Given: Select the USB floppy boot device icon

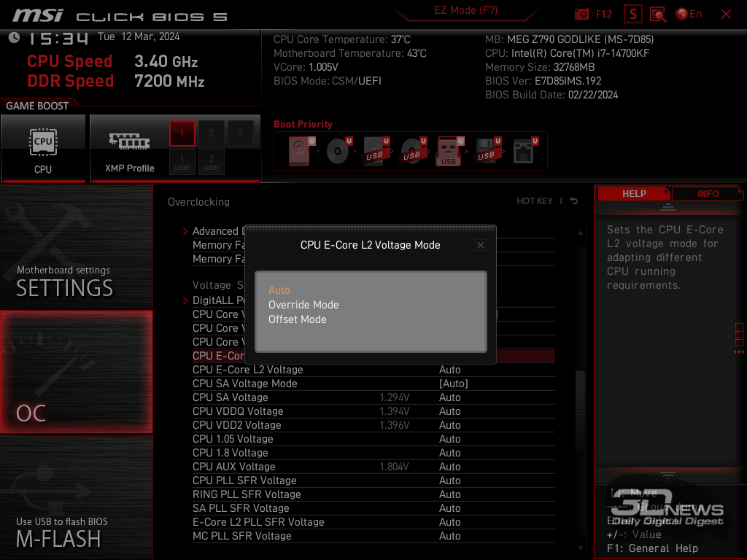Looking at the screenshot, I should pos(488,151).
